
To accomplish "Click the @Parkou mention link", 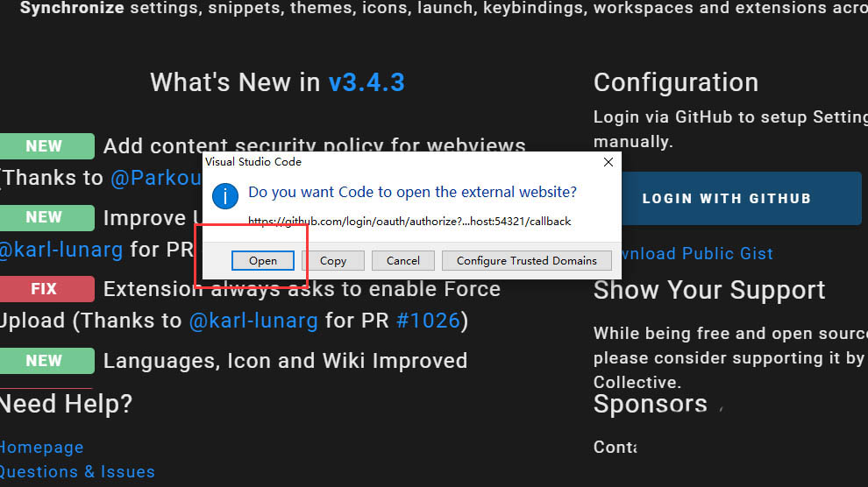I will tap(156, 178).
